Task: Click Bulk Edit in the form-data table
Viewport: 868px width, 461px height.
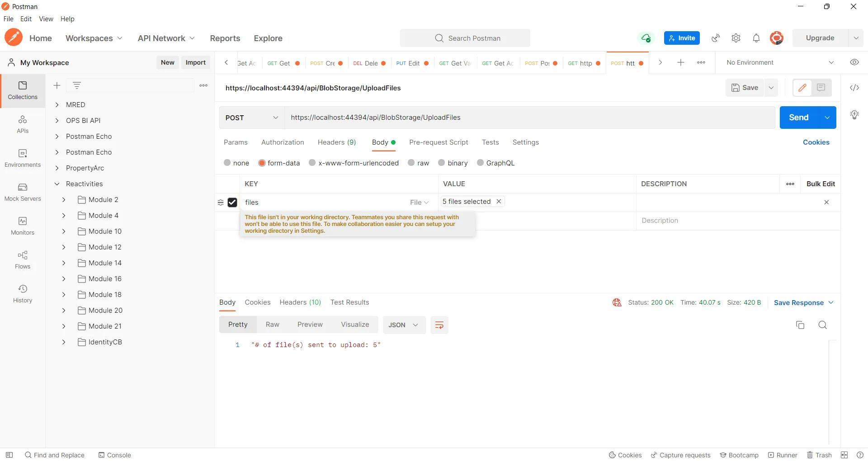Action: coord(821,184)
